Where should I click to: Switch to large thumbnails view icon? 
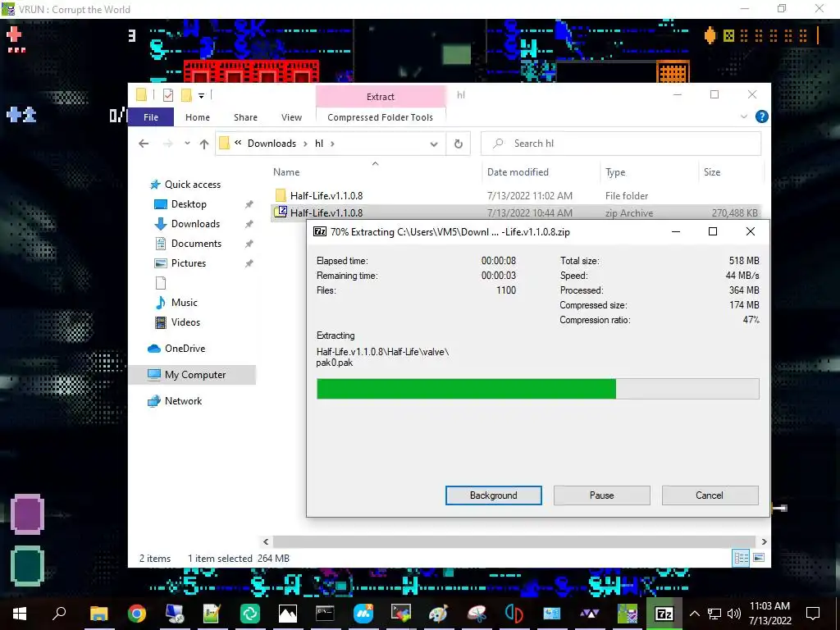[x=759, y=558]
